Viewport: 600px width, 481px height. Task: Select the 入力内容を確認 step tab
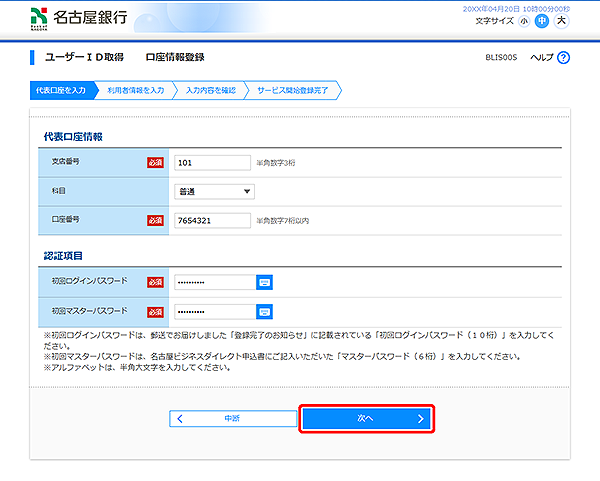point(211,91)
